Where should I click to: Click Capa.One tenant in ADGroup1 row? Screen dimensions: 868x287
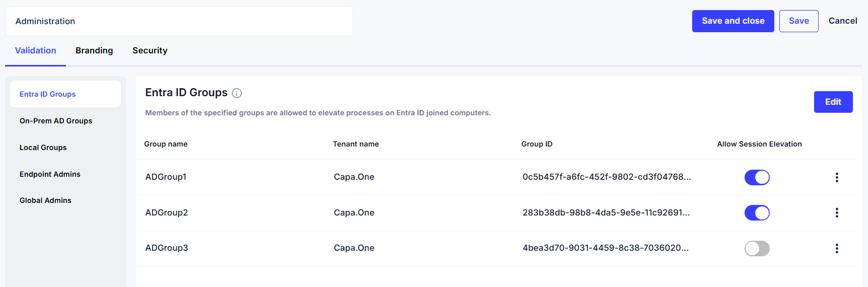pyautogui.click(x=354, y=177)
